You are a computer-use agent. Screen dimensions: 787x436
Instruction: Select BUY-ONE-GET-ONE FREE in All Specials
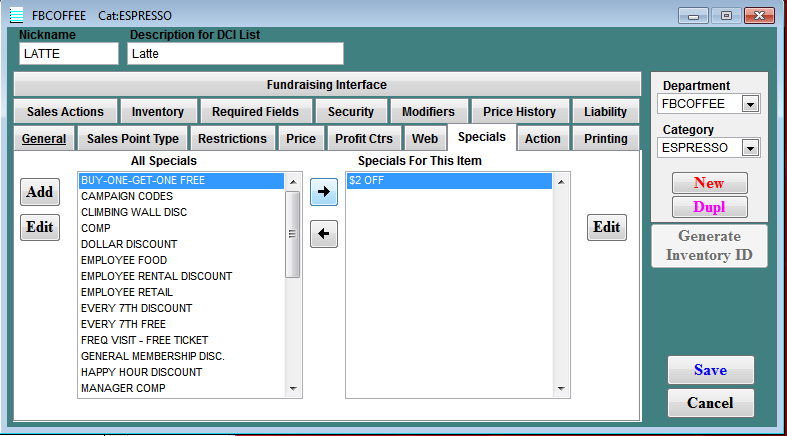[181, 181]
